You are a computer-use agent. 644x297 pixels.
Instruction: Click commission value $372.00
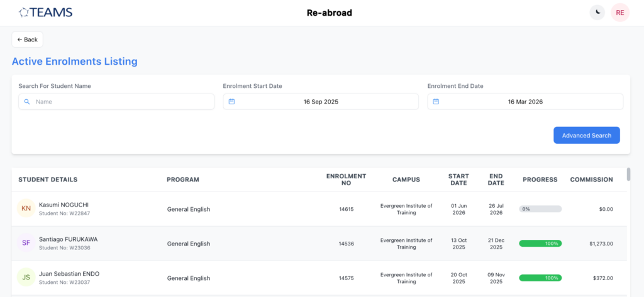(603, 278)
